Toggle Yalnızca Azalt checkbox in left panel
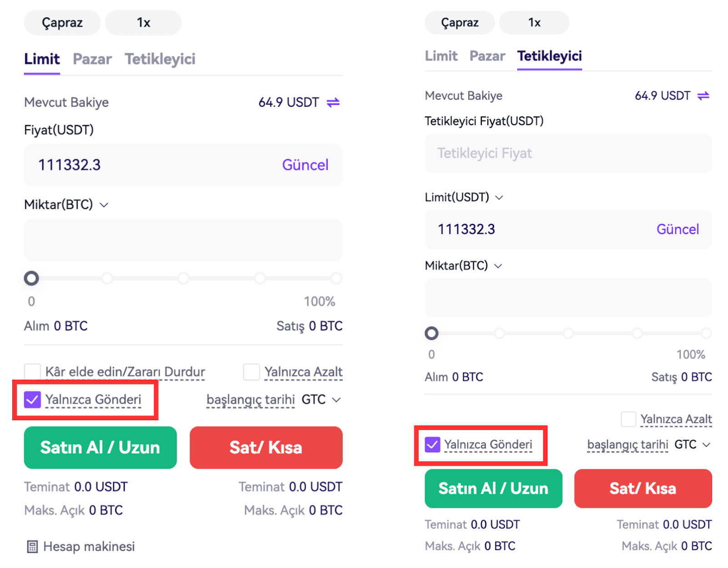Screen dimensions: 728x568 pyautogui.click(x=251, y=372)
